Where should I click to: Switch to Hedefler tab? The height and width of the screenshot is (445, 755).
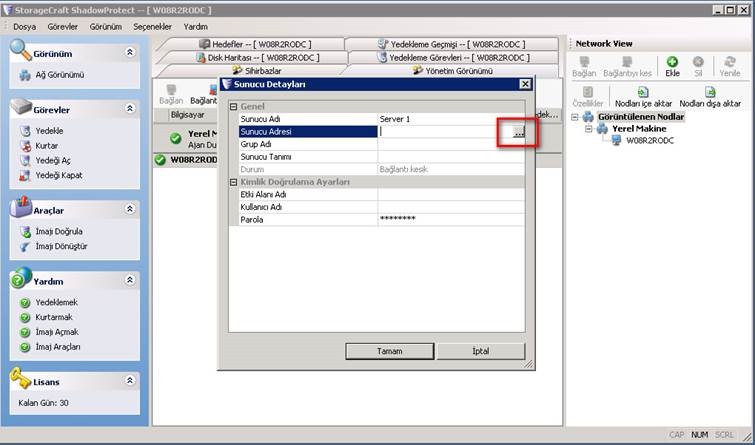point(255,44)
